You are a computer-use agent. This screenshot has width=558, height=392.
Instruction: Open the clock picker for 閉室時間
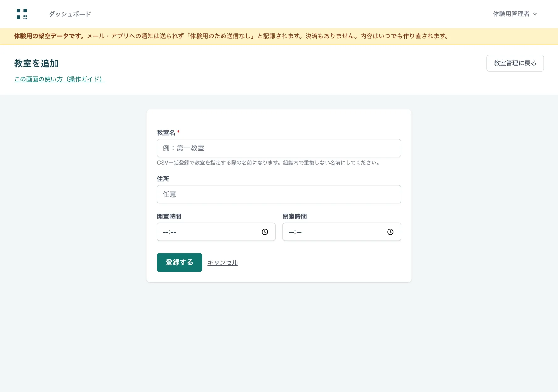[390, 232]
